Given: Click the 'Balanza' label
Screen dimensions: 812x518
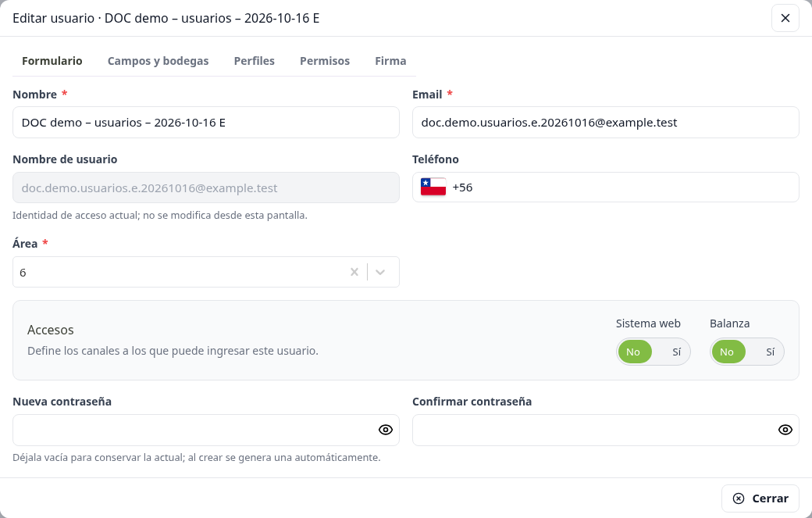Looking at the screenshot, I should [730, 323].
